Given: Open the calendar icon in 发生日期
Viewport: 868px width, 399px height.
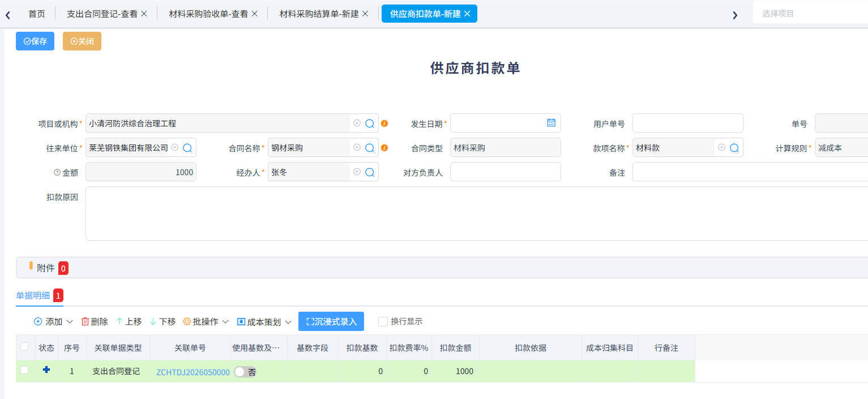Looking at the screenshot, I should (x=551, y=122).
